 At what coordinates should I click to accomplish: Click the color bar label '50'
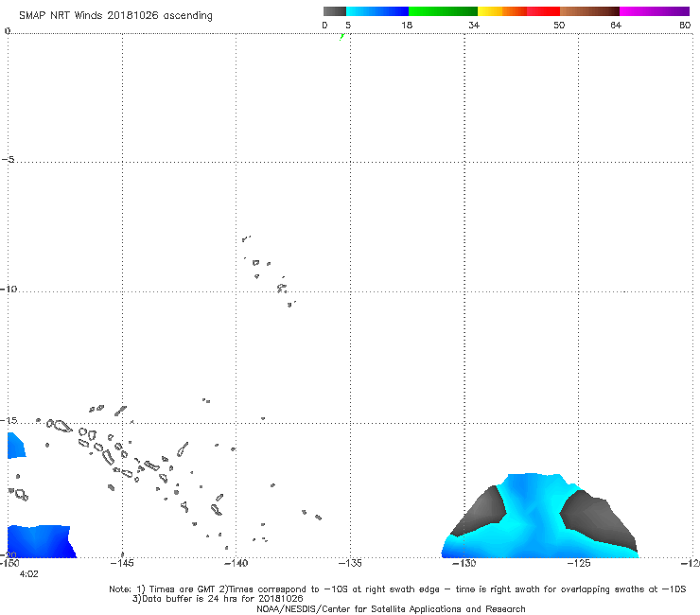[x=559, y=26]
